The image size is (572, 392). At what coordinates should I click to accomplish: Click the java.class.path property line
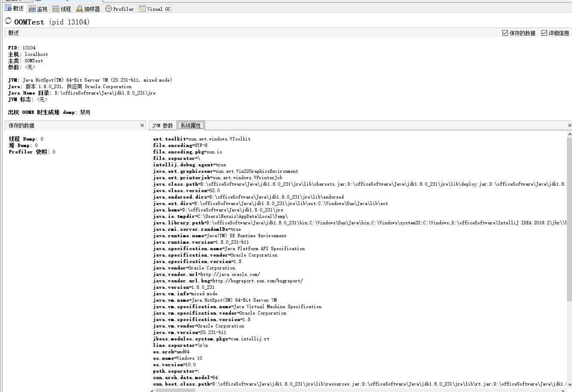coord(359,184)
